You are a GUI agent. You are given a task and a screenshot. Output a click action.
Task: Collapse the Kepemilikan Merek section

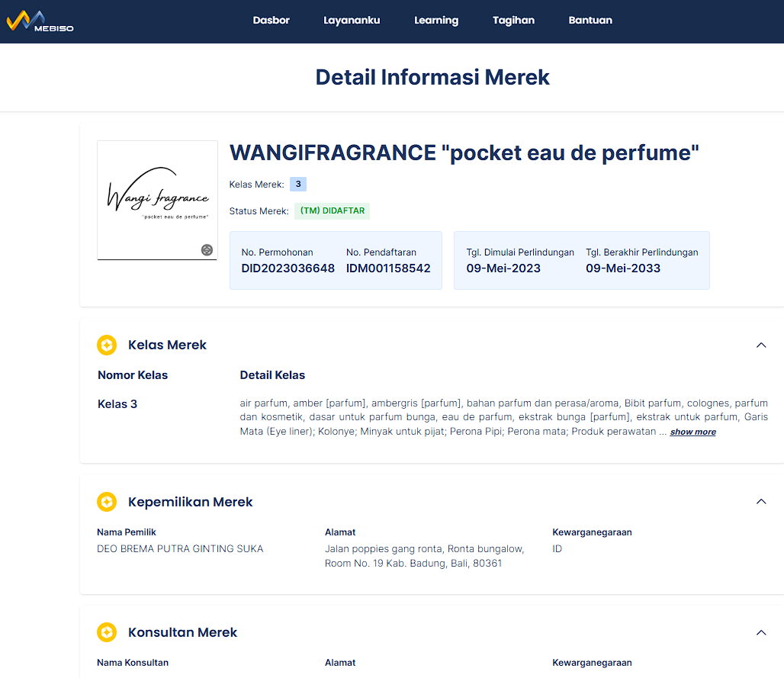(x=761, y=502)
